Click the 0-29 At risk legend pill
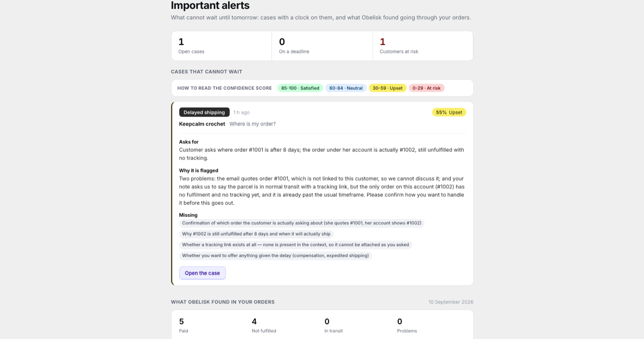Image resolution: width=644 pixels, height=339 pixels. pyautogui.click(x=426, y=88)
